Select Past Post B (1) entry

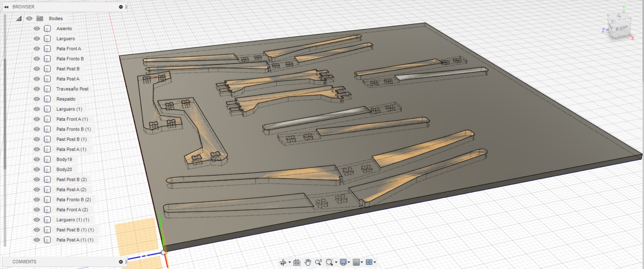(x=71, y=139)
